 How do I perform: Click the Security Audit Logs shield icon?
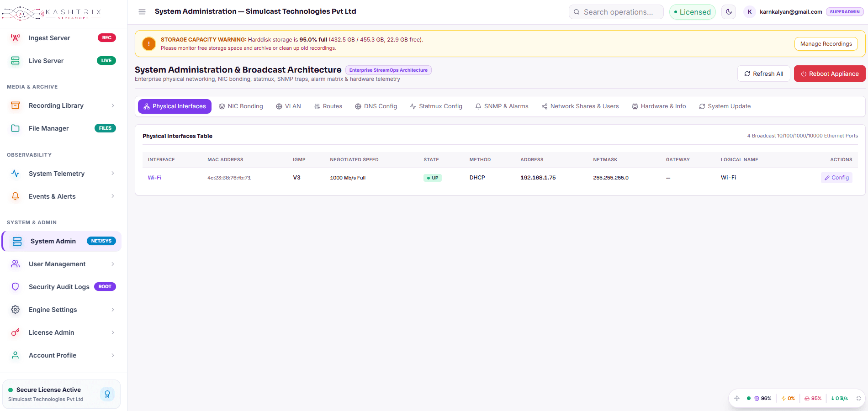16,287
